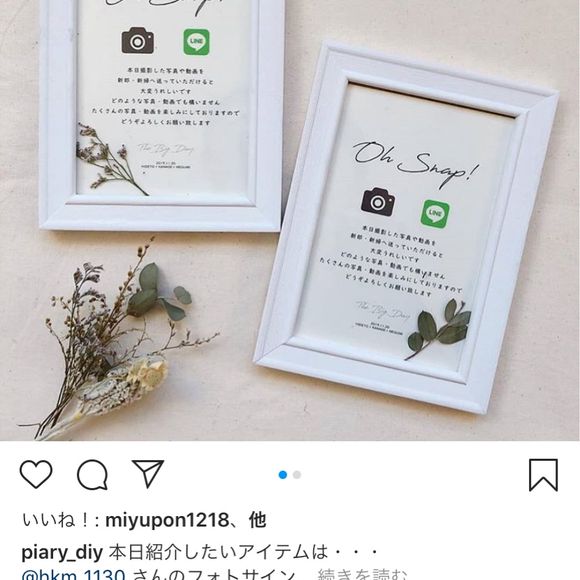Open piary_diy profile username

click(62, 553)
